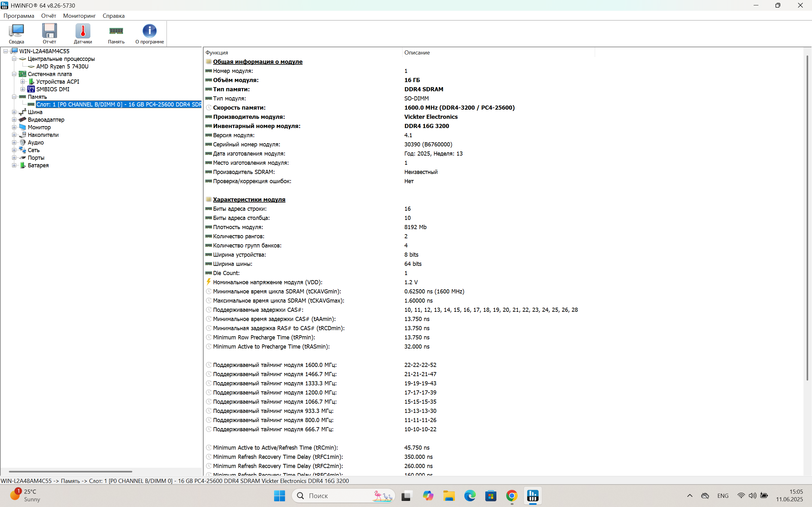Open Google Chrome from the taskbar
Screen dimensions: 812x507
[511, 495]
